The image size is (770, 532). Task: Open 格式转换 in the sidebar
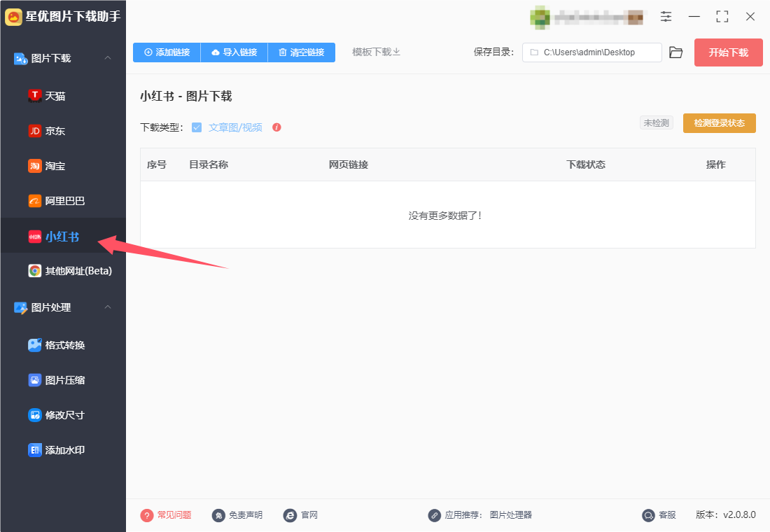(x=63, y=345)
